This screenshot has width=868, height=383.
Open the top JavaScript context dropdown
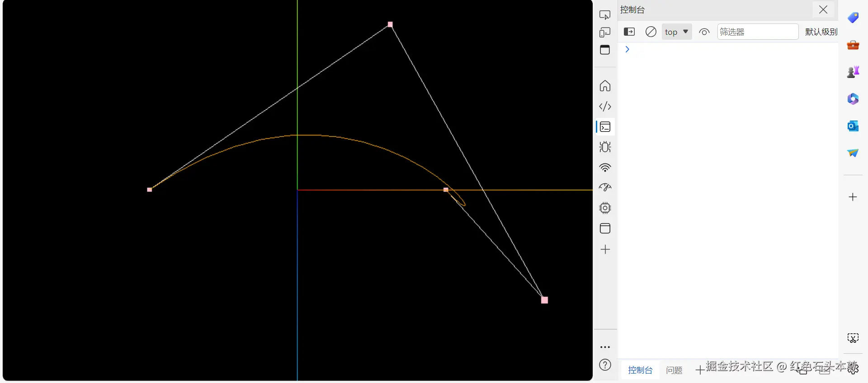click(x=677, y=32)
